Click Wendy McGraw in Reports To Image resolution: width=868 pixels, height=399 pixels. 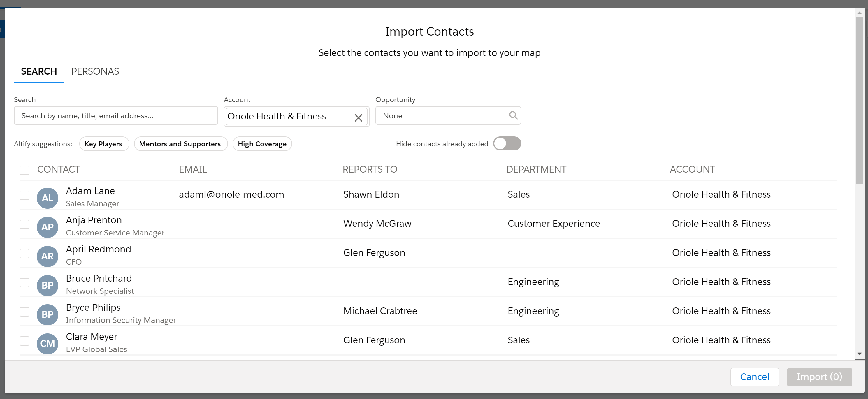coord(377,224)
